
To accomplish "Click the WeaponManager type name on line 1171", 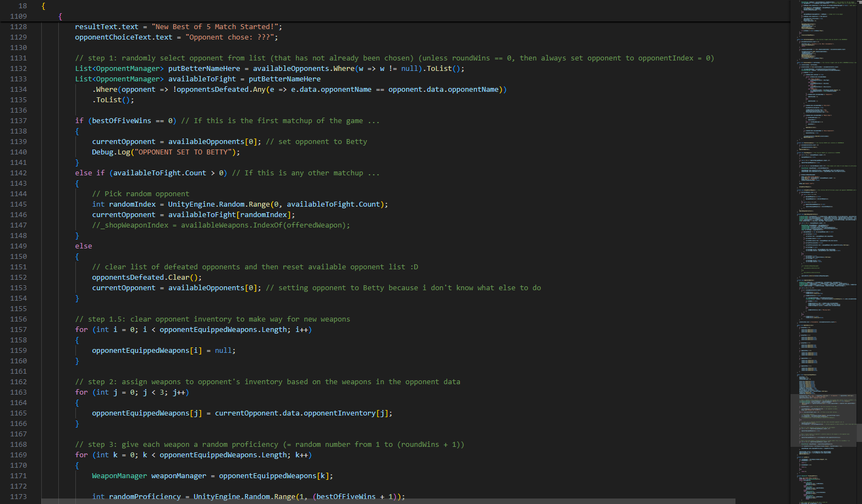I will [119, 476].
